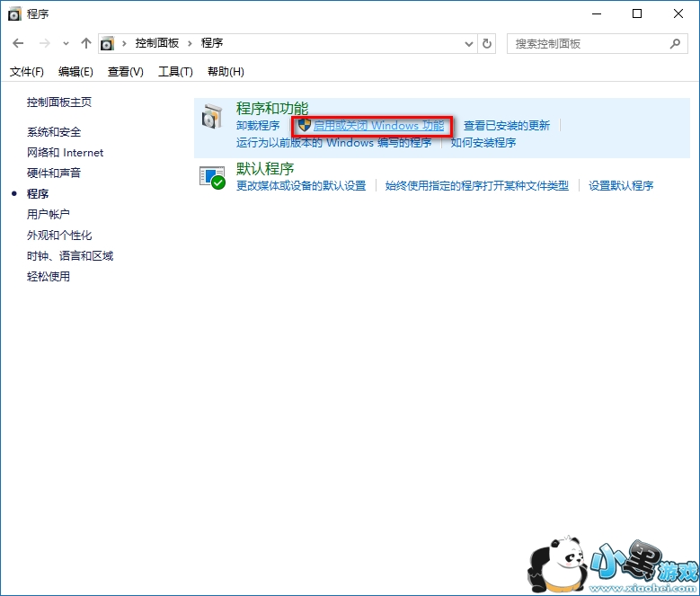This screenshot has width=700, height=596.
Task: Refresh the control panel view
Action: [x=487, y=43]
